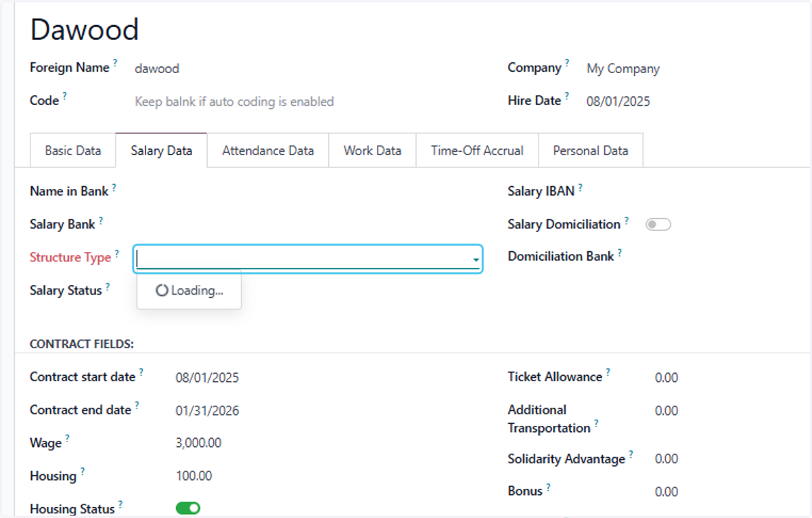This screenshot has width=812, height=518.
Task: Click the Salary IBAN label
Action: 541,192
